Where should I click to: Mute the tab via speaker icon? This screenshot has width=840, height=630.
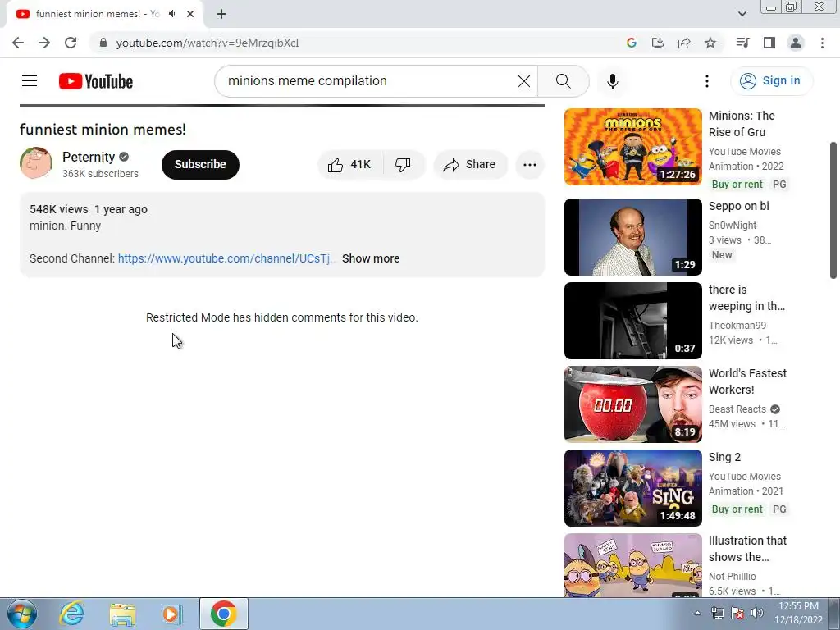[x=172, y=14]
